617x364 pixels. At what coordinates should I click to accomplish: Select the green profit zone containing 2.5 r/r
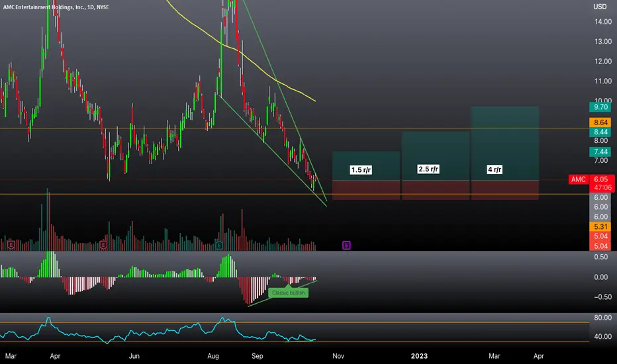pos(436,156)
